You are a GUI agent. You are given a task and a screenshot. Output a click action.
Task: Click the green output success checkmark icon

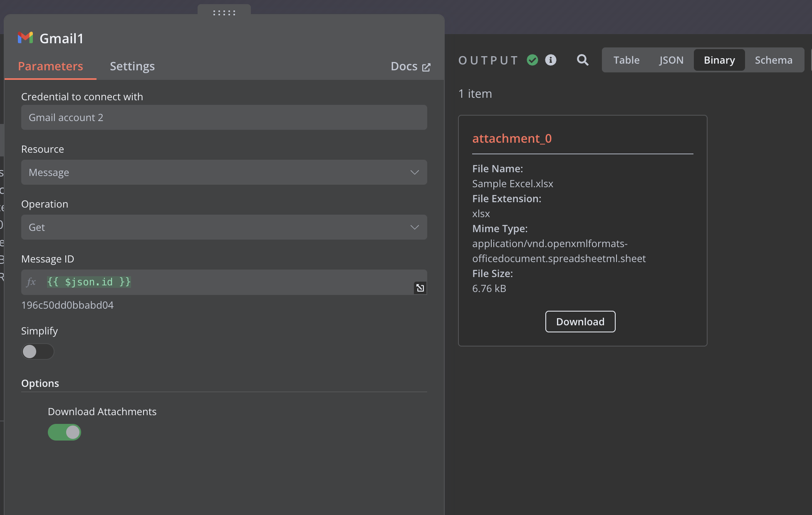pos(532,60)
